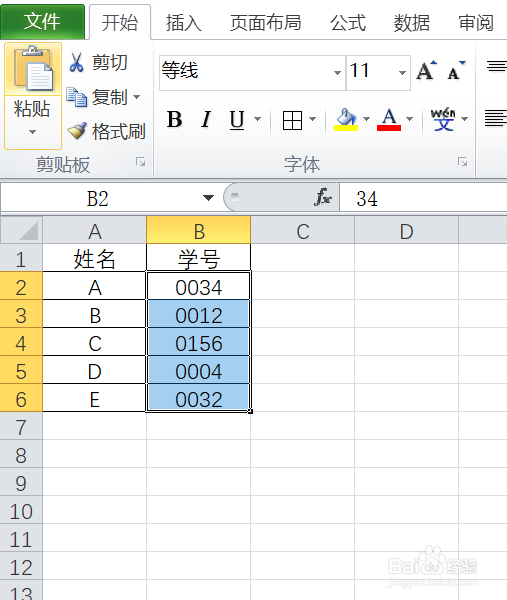
Task: Switch to the 开始 (Home) tab
Action: click(120, 22)
